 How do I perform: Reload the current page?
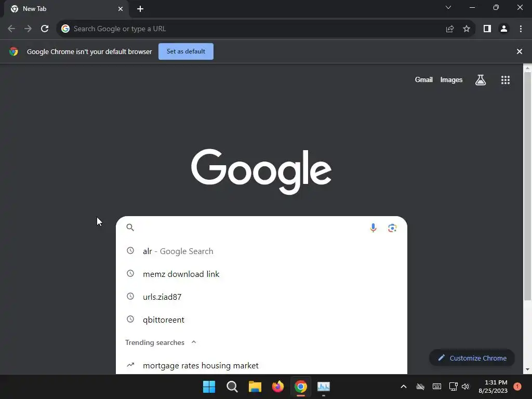(x=45, y=29)
